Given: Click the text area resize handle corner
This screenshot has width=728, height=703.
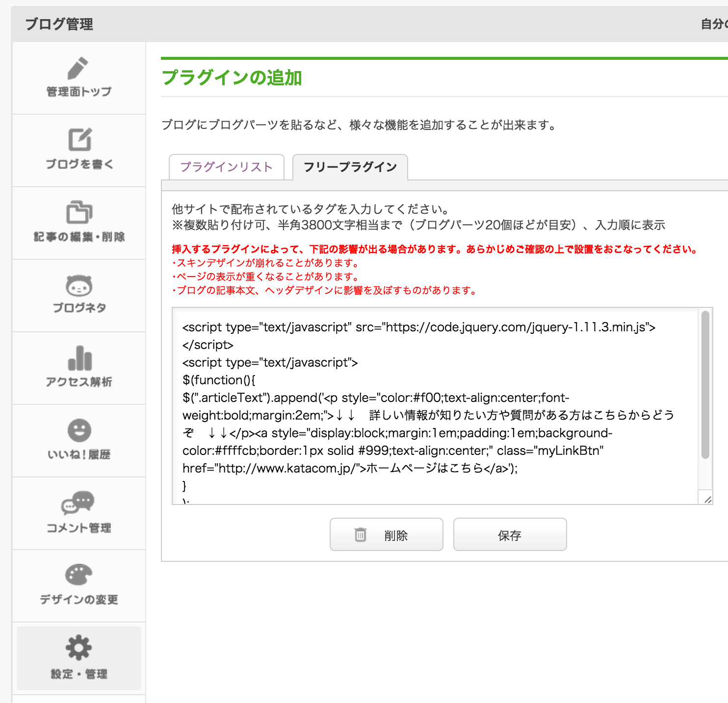Looking at the screenshot, I should click(x=707, y=500).
